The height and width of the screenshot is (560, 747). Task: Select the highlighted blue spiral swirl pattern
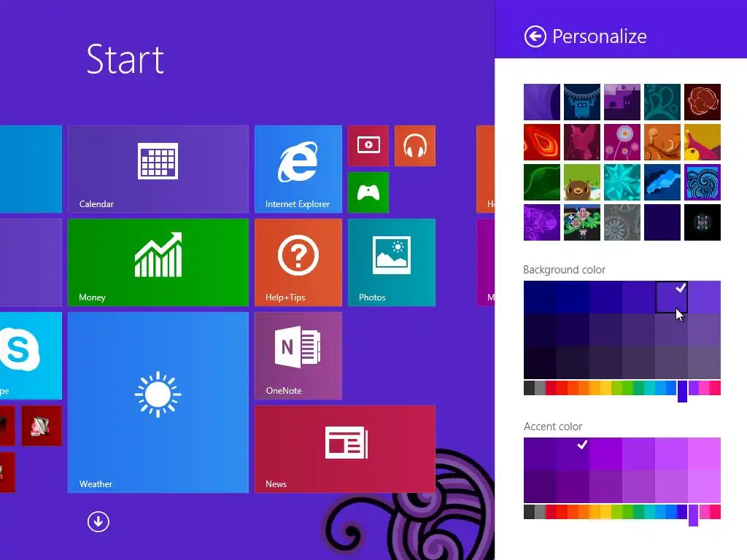point(703,182)
